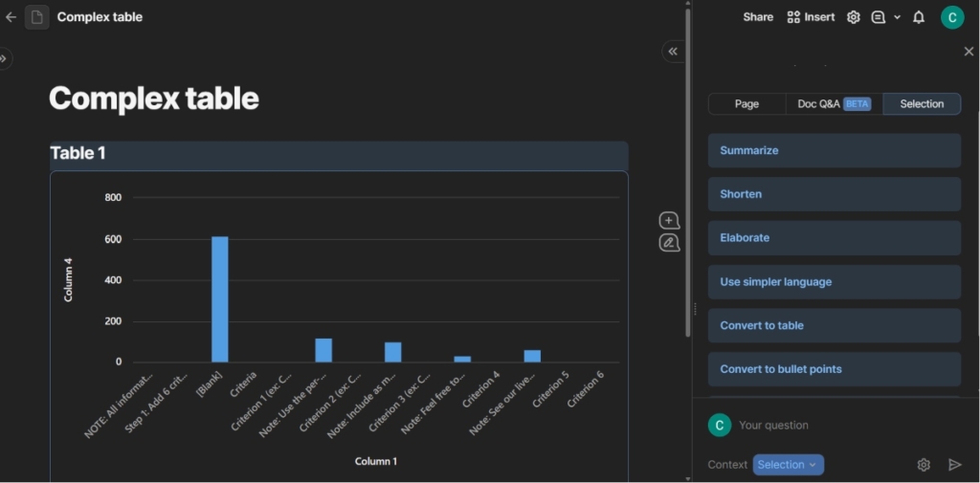Select the Selection tab
Screen dimensions: 980x483
(922, 103)
